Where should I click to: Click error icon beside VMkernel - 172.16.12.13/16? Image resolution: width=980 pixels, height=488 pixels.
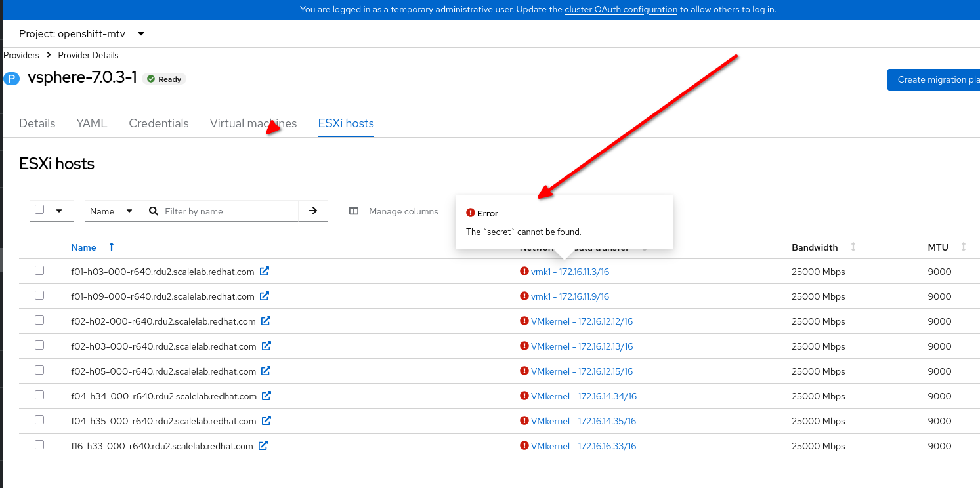click(x=524, y=346)
